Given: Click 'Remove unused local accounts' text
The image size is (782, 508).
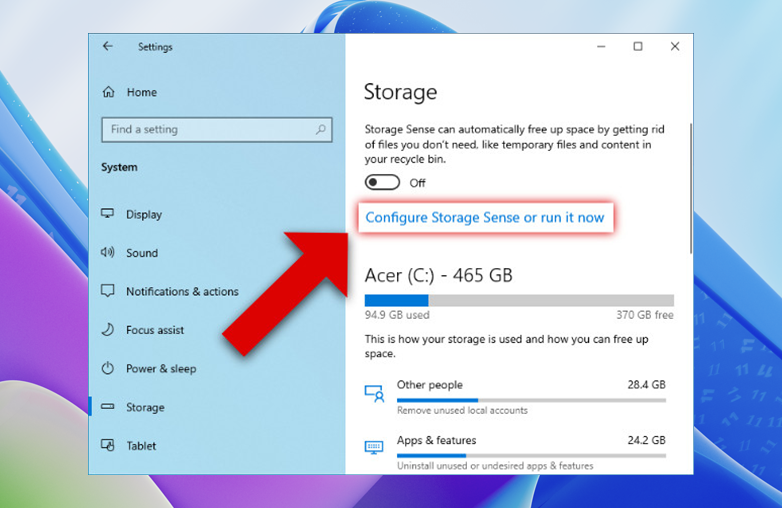Looking at the screenshot, I should click(x=462, y=410).
